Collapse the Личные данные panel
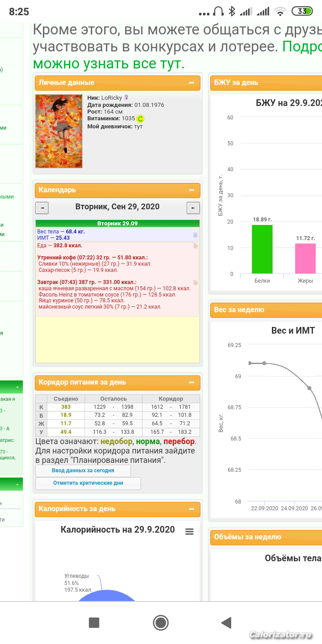The height and width of the screenshot is (644, 322). point(191,83)
